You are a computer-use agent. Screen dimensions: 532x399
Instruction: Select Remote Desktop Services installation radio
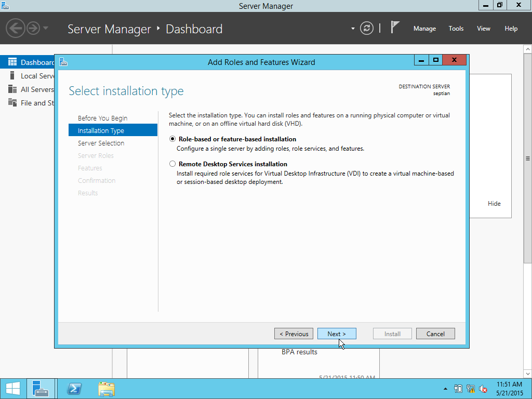(172, 164)
